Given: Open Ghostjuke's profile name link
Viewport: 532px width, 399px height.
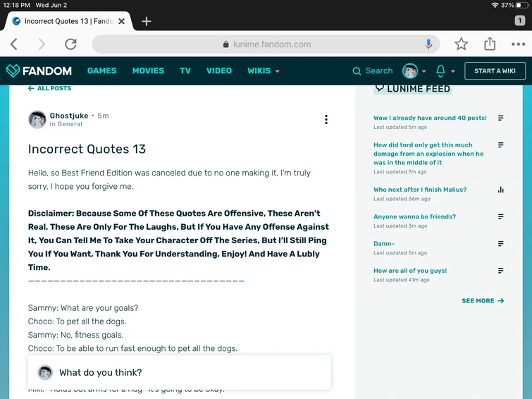Looking at the screenshot, I should [x=69, y=116].
